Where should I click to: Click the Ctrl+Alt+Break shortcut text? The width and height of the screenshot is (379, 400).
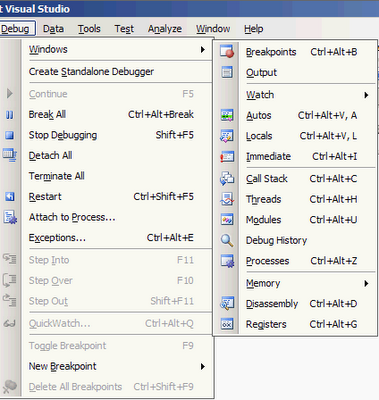161,115
